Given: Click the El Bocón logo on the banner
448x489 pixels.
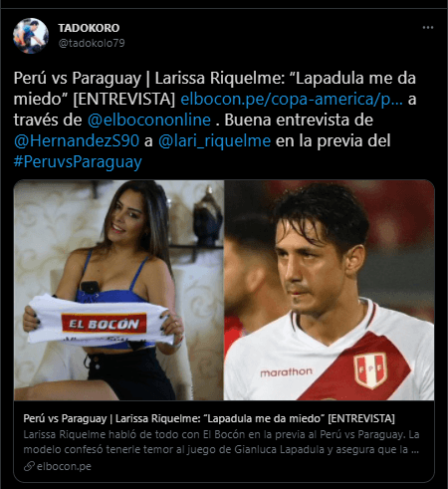Looking at the screenshot, I should [x=104, y=324].
